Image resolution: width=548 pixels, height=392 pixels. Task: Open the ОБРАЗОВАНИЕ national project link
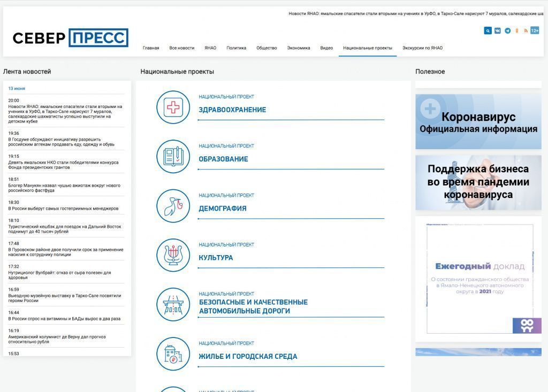(223, 159)
